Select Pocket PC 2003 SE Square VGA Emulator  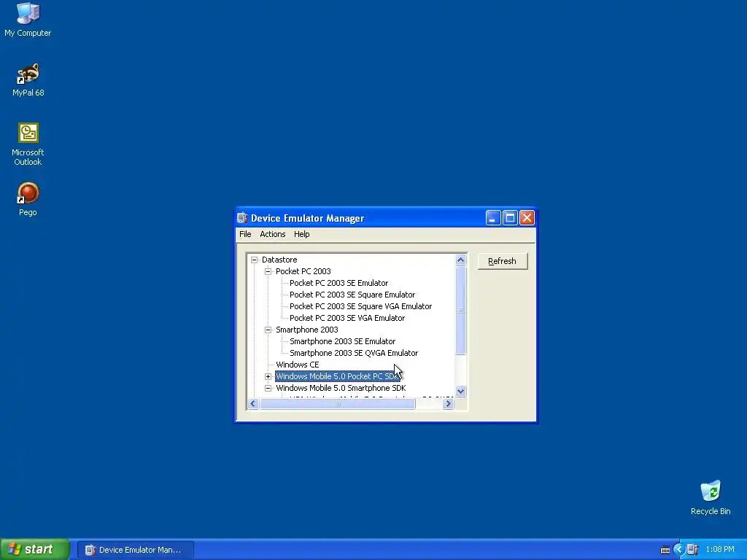(x=360, y=306)
